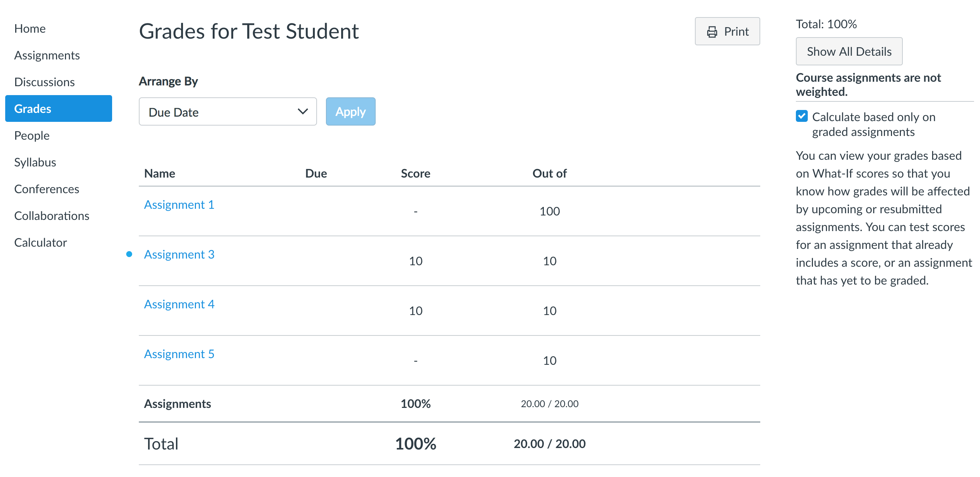Open the Collaborations page
This screenshot has width=980, height=477.
(51, 215)
